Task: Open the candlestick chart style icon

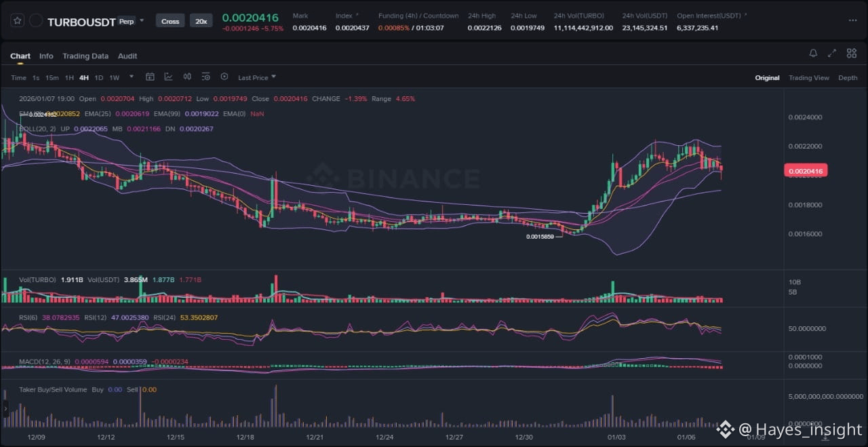Action: (x=187, y=77)
